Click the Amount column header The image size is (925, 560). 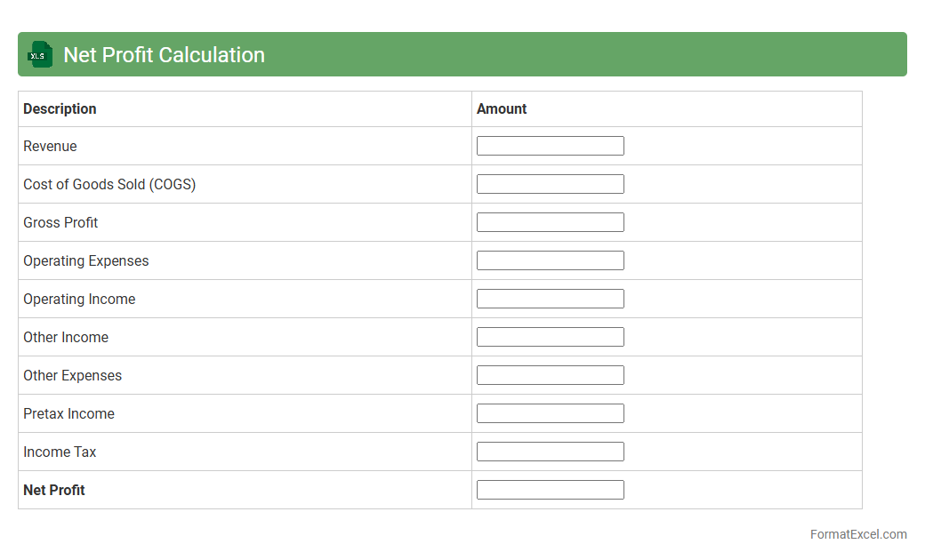[x=502, y=108]
